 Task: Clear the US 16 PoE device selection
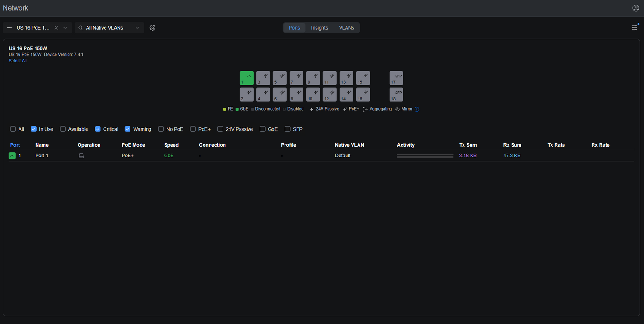coord(56,28)
